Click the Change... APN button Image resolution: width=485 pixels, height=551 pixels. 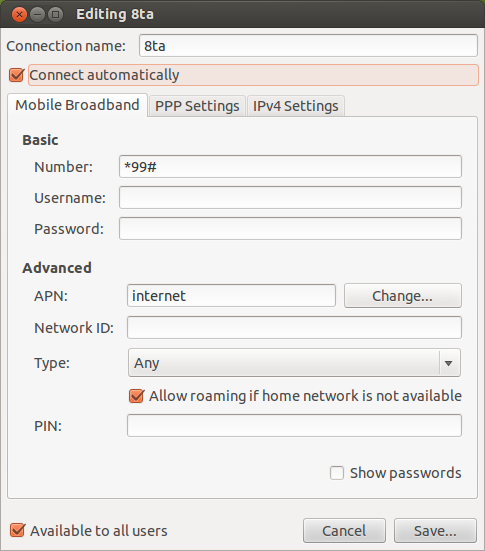(402, 296)
